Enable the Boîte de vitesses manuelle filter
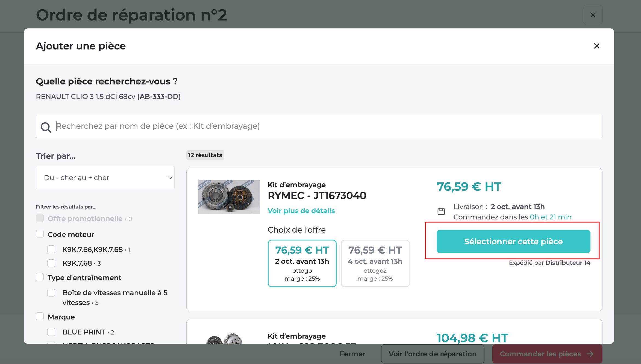Image resolution: width=641 pixels, height=364 pixels. (x=51, y=292)
